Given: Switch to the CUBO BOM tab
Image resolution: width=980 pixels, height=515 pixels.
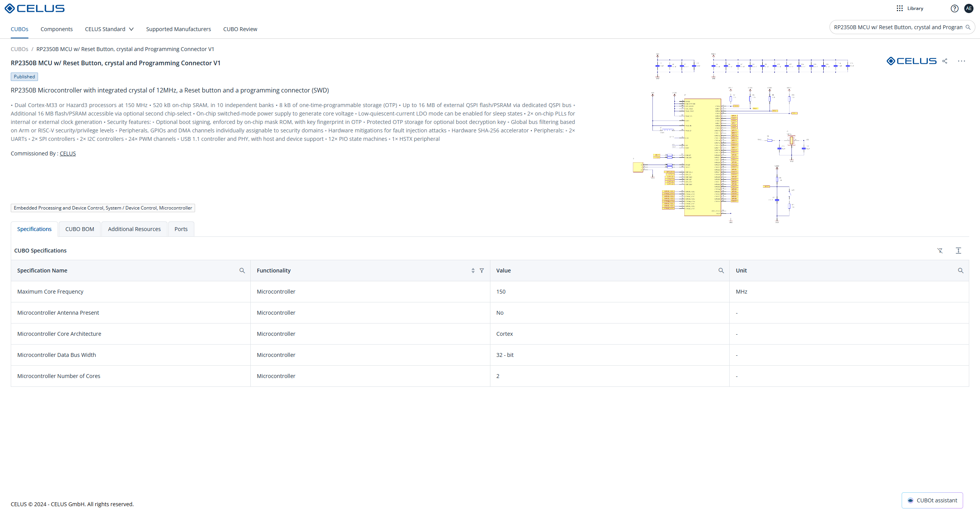Looking at the screenshot, I should pyautogui.click(x=79, y=229).
